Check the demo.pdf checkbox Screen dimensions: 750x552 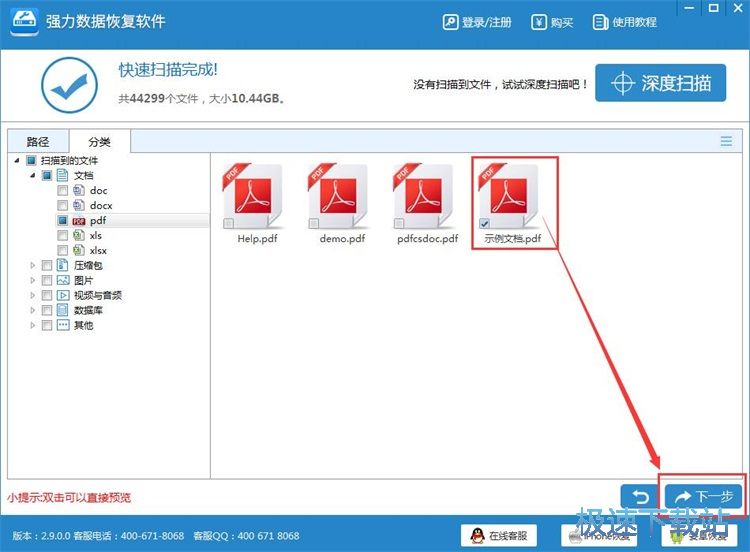314,223
